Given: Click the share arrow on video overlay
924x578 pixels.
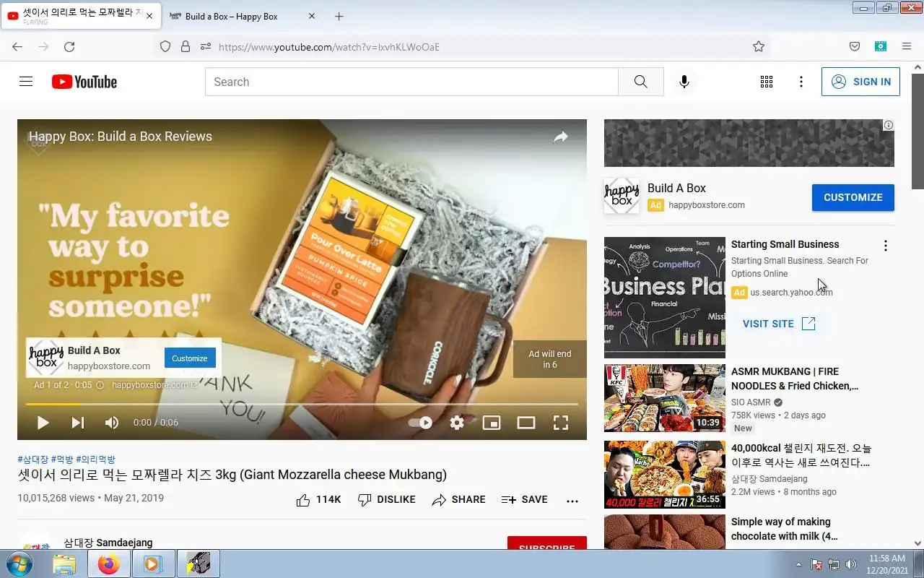Looking at the screenshot, I should coord(561,137).
